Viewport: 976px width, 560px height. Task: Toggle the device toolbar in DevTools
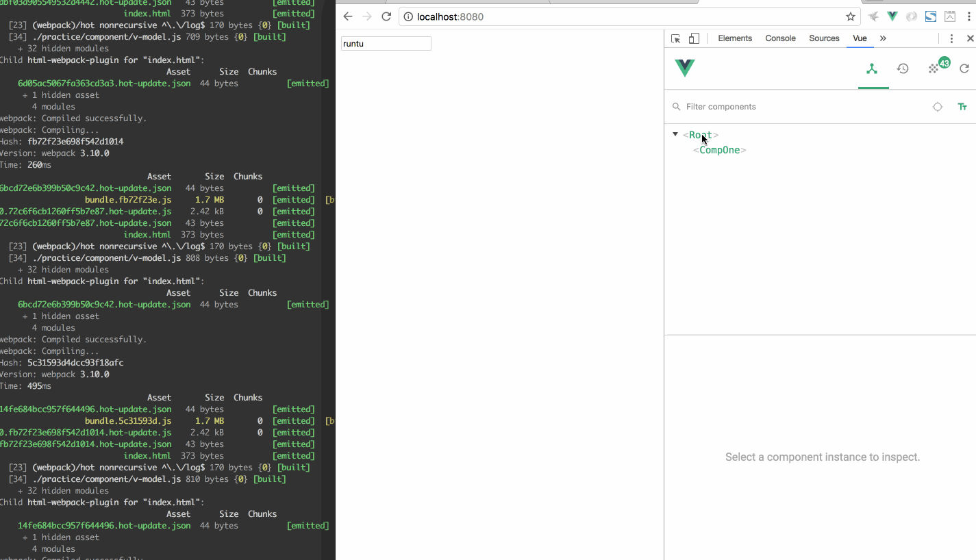point(694,38)
